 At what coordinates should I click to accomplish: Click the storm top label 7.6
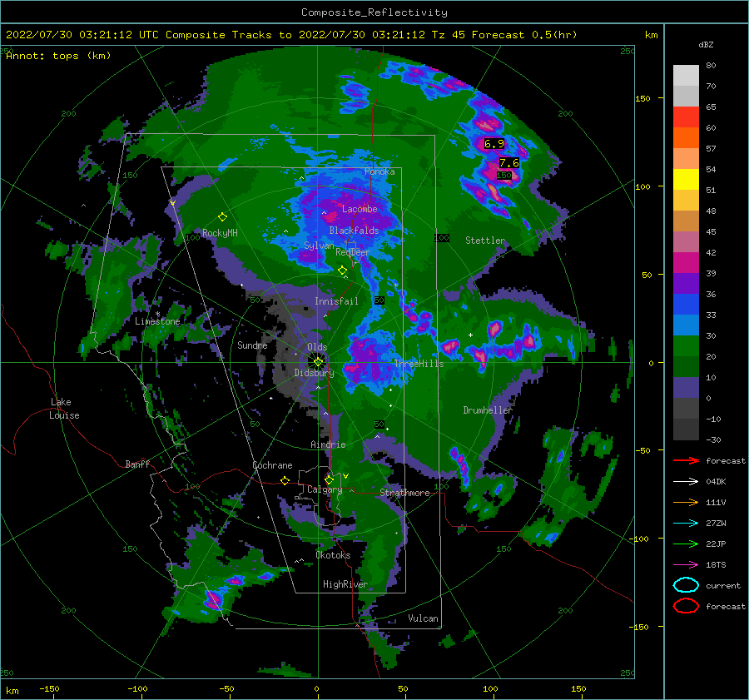pos(508,163)
